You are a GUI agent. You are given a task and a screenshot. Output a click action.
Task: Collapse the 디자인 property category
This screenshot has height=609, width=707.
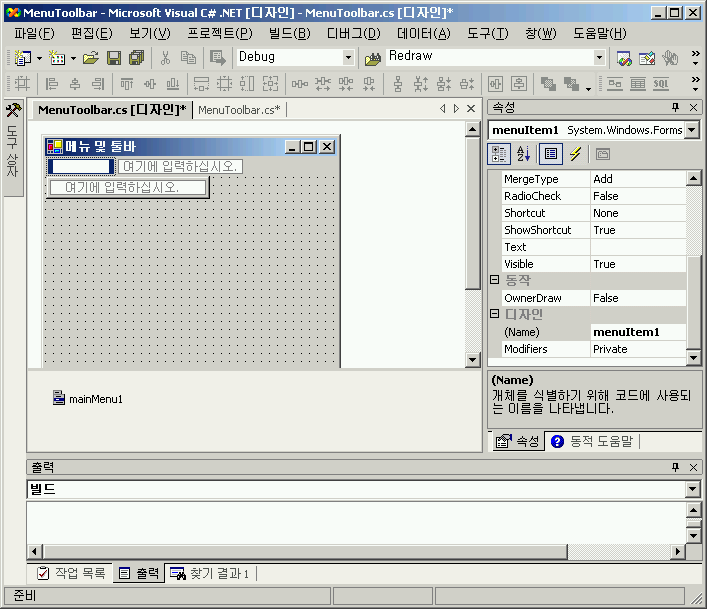(494, 315)
